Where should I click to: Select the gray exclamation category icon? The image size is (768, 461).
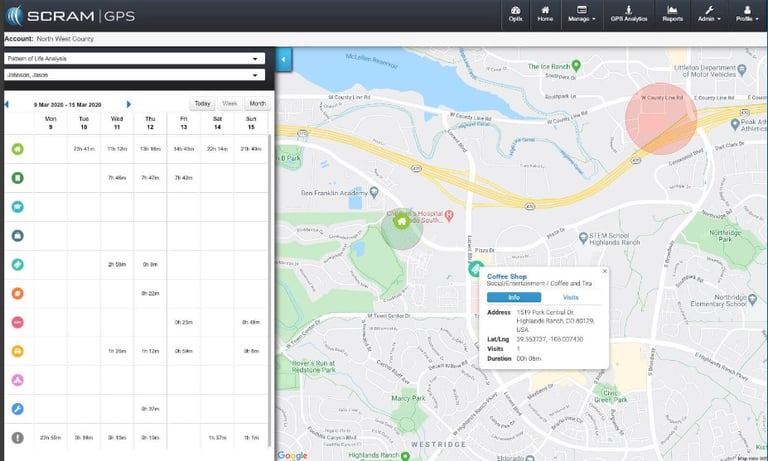[x=18, y=437]
